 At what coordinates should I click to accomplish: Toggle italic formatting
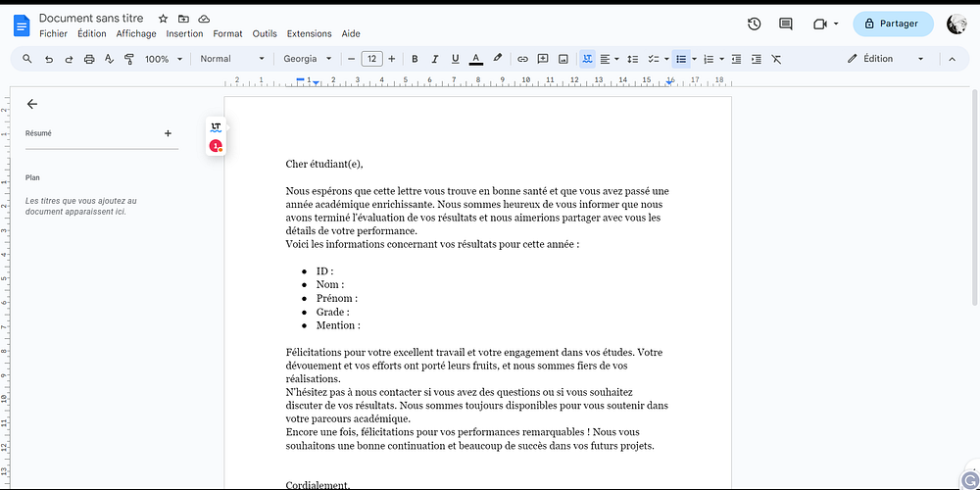coord(435,60)
